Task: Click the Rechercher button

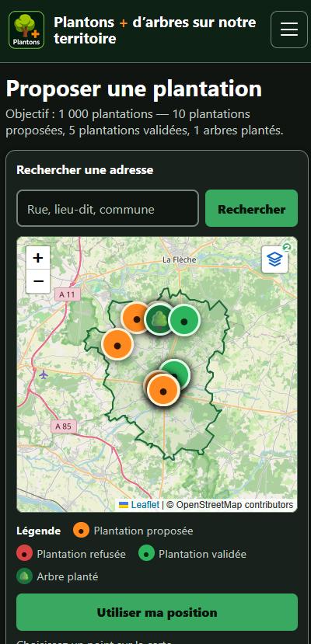Action: tap(251, 208)
